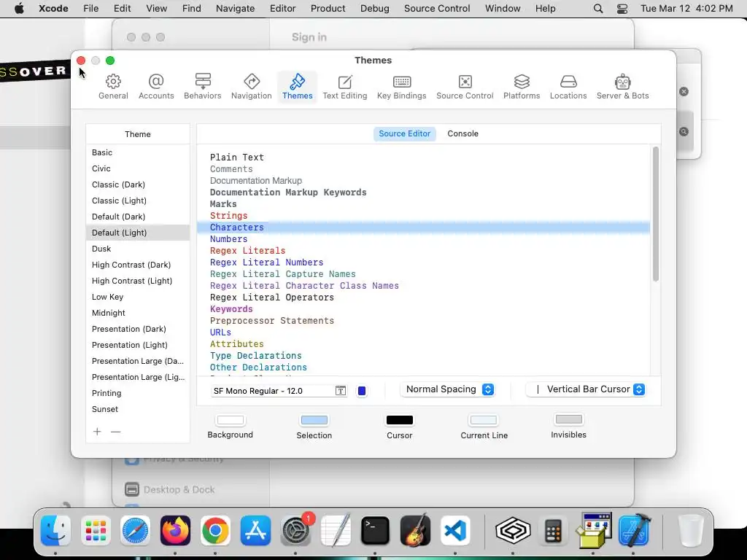Open Xcode from the Dock

(634, 531)
